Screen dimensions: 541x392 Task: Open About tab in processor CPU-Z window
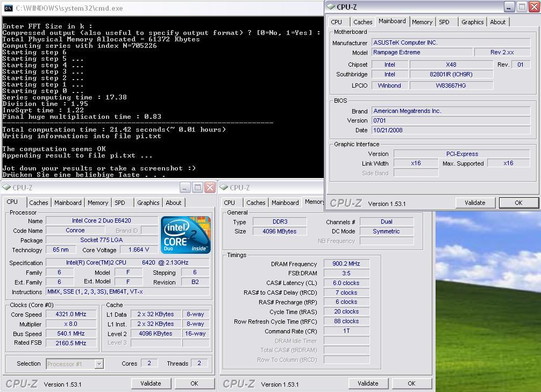click(174, 203)
